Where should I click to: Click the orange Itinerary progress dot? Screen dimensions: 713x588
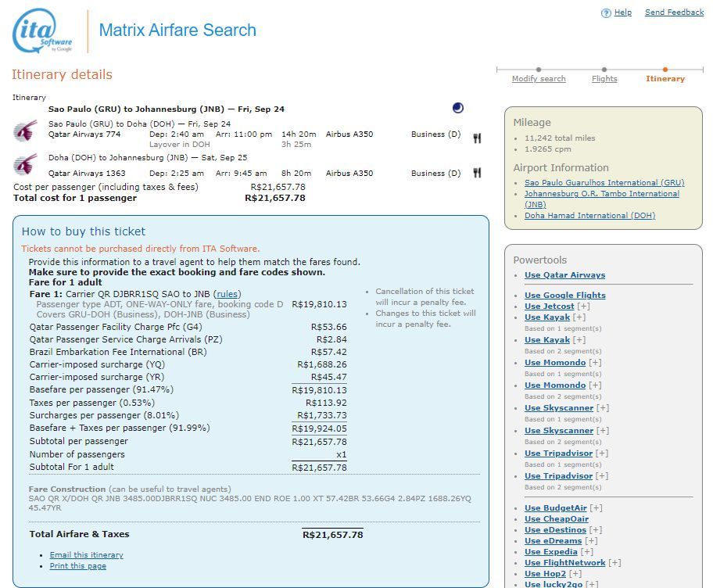[x=665, y=70]
